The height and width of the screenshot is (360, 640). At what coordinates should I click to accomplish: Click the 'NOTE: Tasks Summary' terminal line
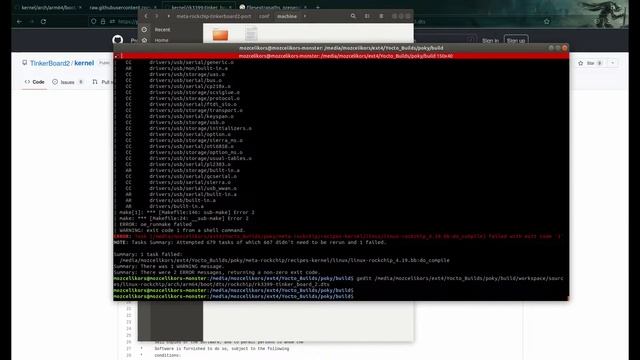pyautogui.click(x=250, y=242)
